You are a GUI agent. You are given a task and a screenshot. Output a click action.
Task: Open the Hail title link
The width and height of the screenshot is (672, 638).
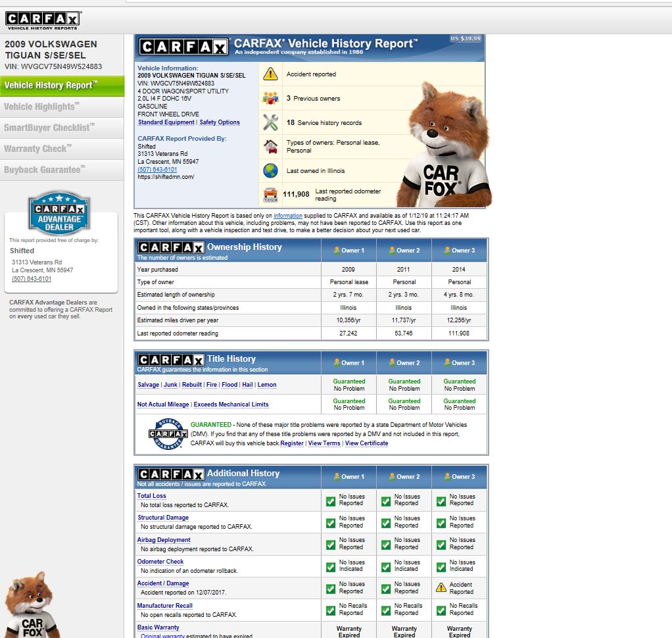coord(248,385)
